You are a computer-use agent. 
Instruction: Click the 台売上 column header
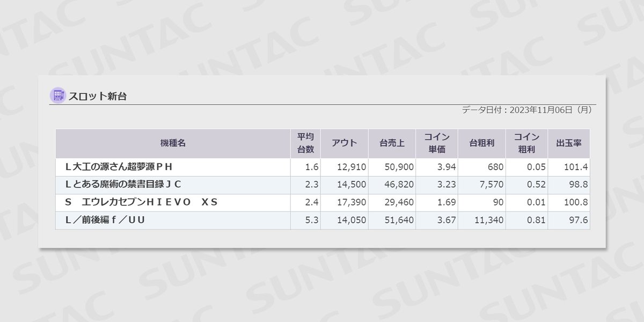coord(392,143)
